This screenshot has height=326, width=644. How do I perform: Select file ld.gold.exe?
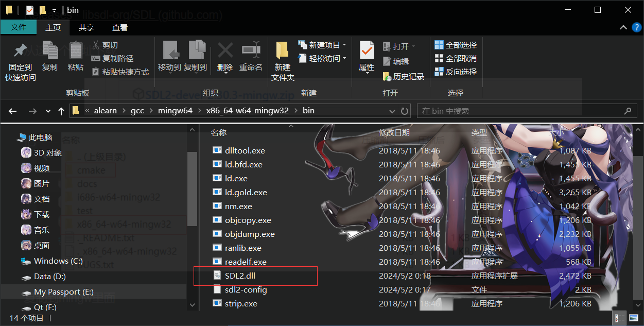[x=246, y=193]
